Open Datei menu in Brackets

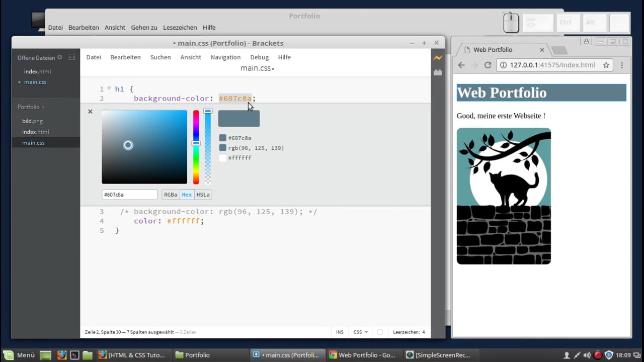(94, 57)
